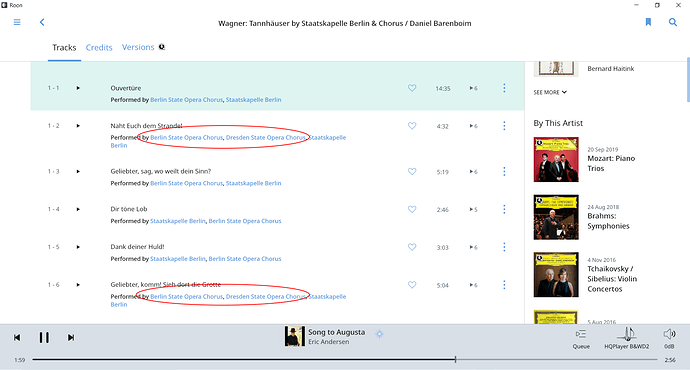Open more options for Dank deiner Huld
This screenshot has height=370, width=690.
504,247
